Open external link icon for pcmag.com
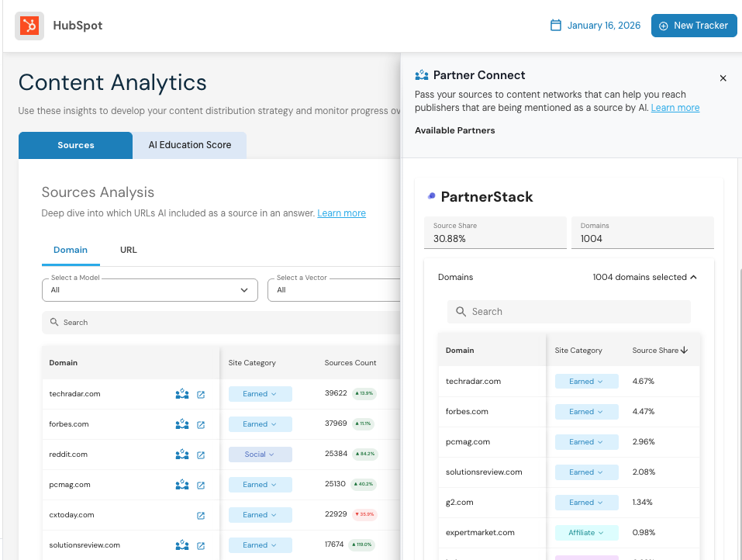 click(x=201, y=486)
